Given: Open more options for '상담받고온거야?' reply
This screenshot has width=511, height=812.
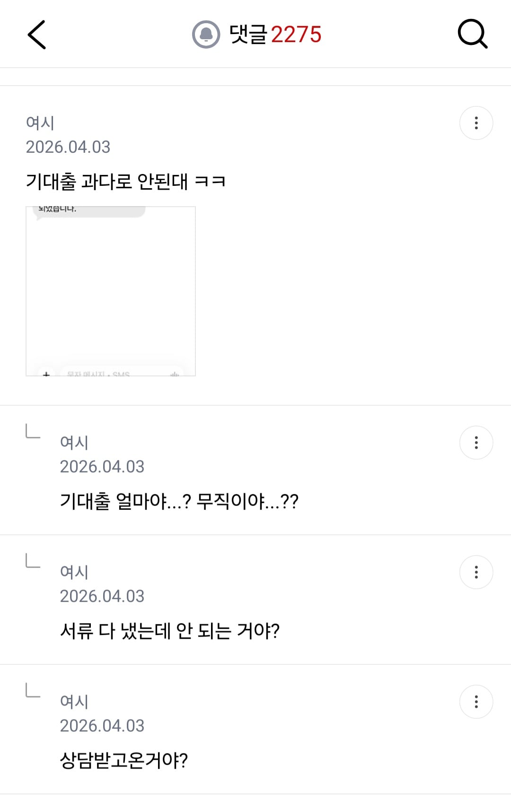Looking at the screenshot, I should pyautogui.click(x=476, y=702).
